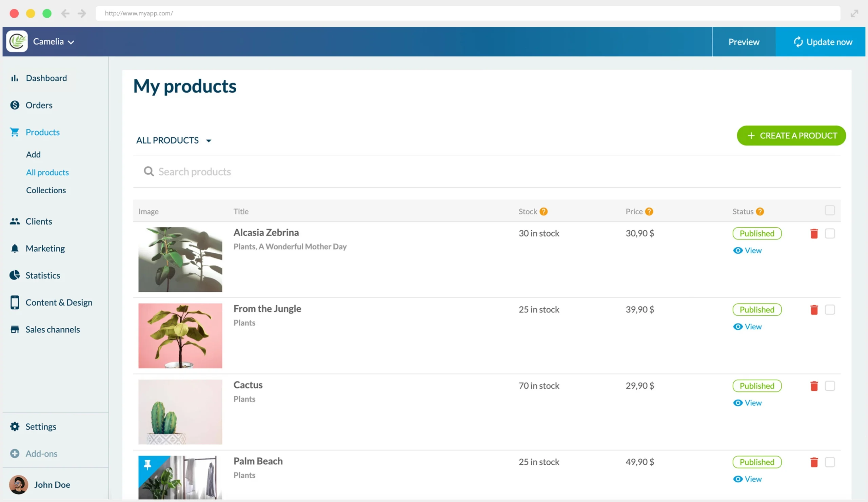The width and height of the screenshot is (868, 502).
Task: Click the Orders dollar icon
Action: pyautogui.click(x=15, y=105)
